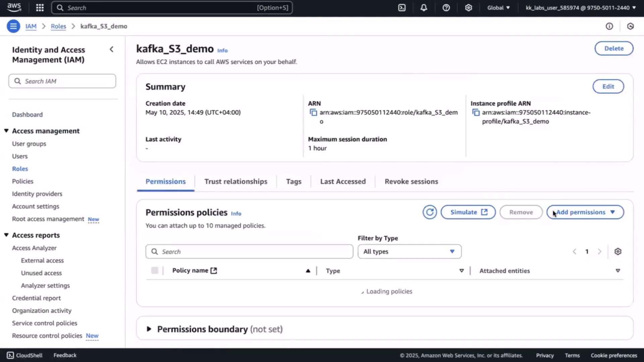Screen dimensions: 644x362
Task: Open the policy Simulate button
Action: click(x=468, y=212)
